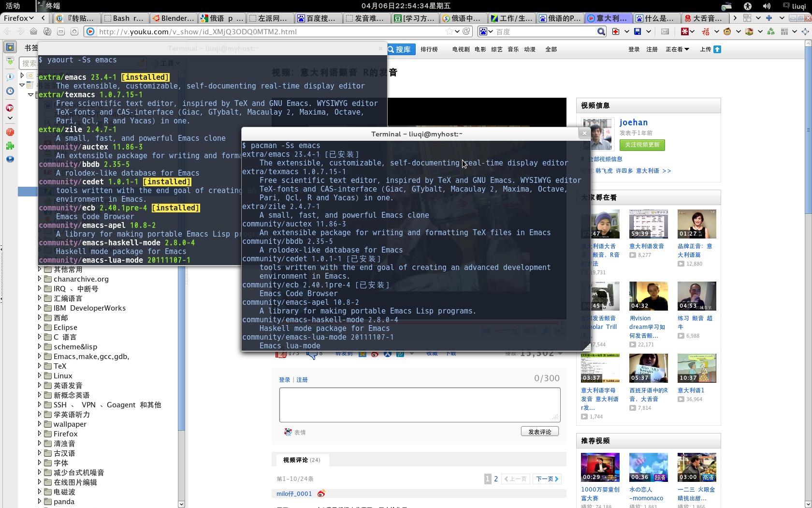Expand the Eclipse bookmark folder
Viewport: 812px width, 508px height.
click(x=40, y=327)
